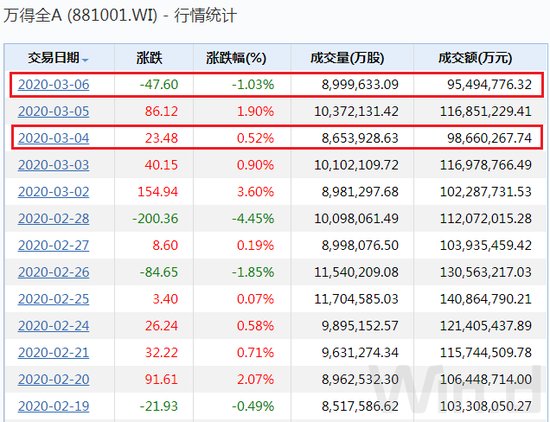
Task: Toggle sort arrow next to 交易日期
Action: pyautogui.click(x=85, y=60)
